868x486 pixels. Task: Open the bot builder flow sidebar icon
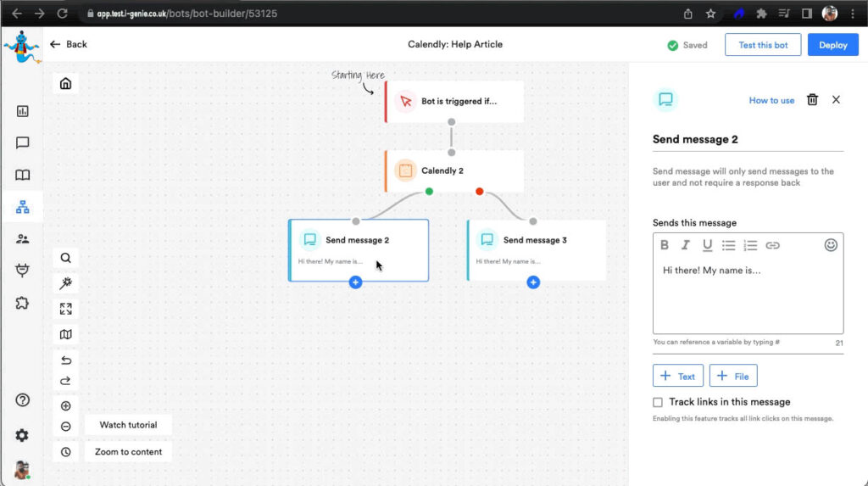(x=22, y=207)
